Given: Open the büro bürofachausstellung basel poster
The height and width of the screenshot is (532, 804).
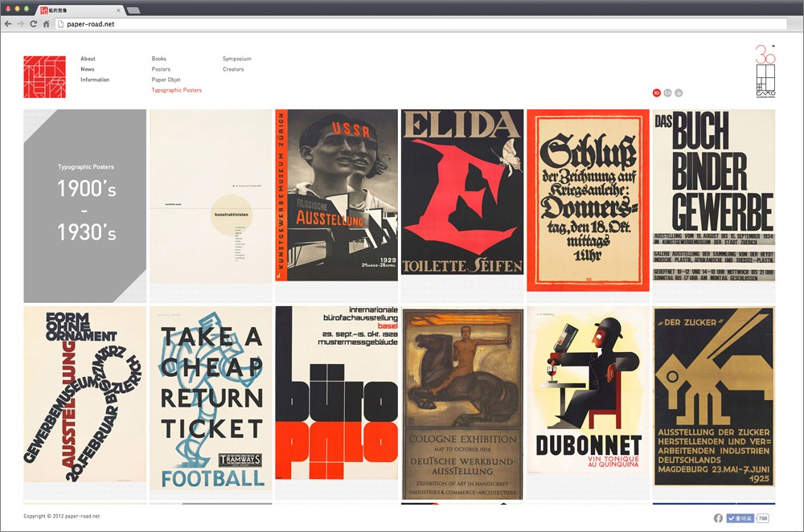Looking at the screenshot, I should [336, 393].
